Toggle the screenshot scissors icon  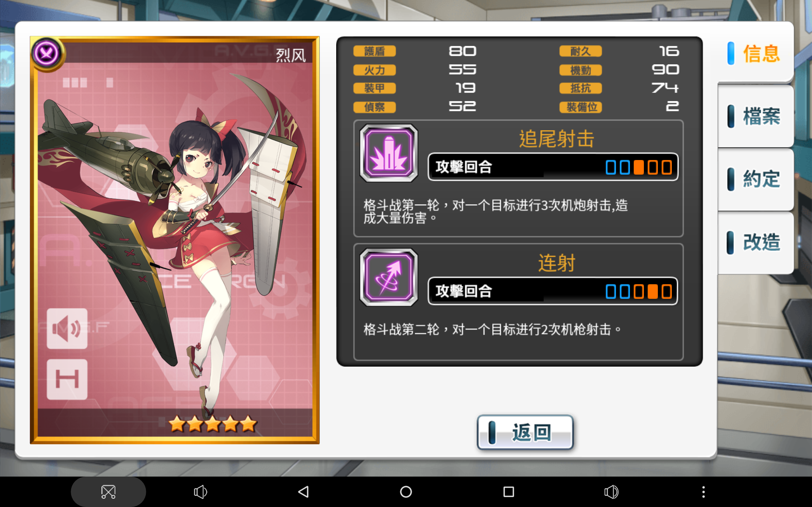click(x=108, y=492)
